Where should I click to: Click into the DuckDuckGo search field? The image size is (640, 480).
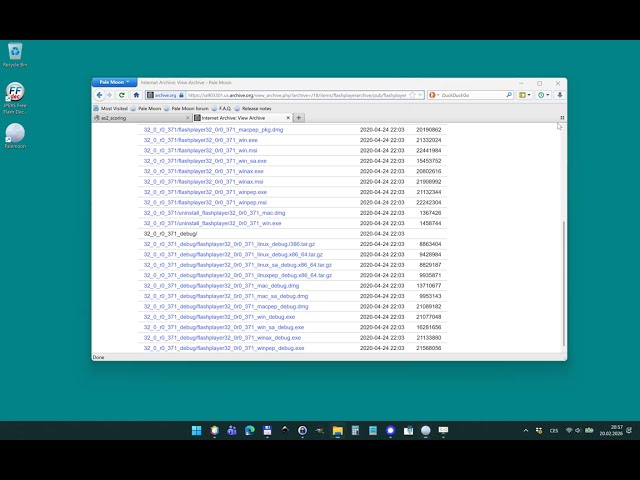pos(473,95)
